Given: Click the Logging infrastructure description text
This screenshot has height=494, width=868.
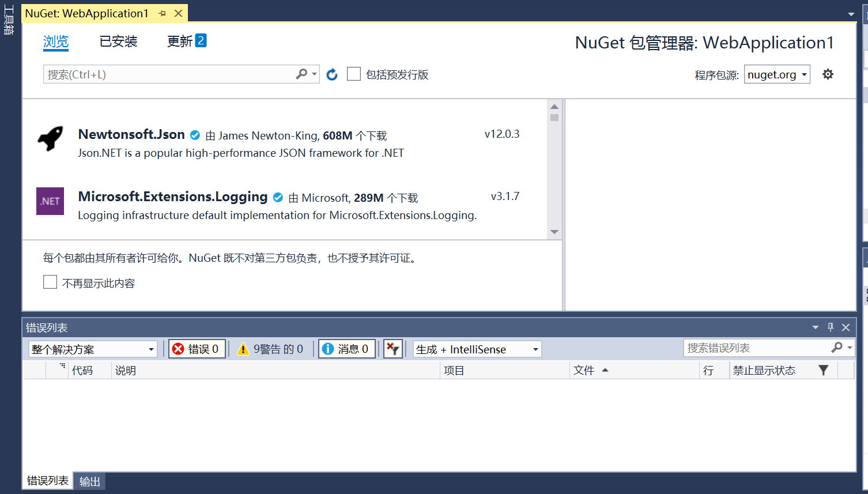Looking at the screenshot, I should pos(277,215).
